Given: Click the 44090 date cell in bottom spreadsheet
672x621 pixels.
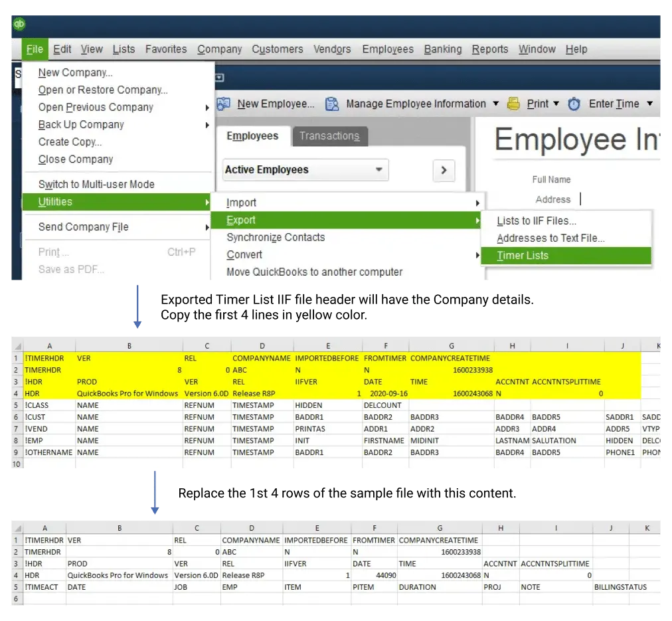Looking at the screenshot, I should pyautogui.click(x=374, y=576).
